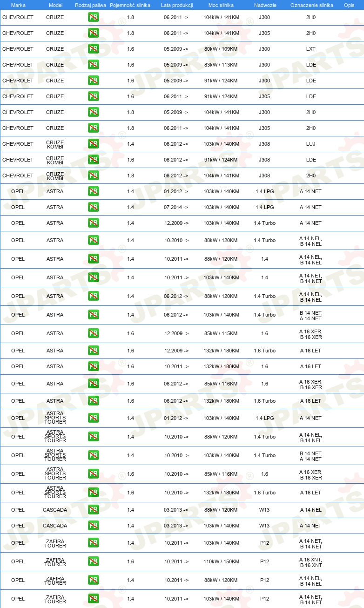The image size is (364, 608).
Task: Click the Oznaczenie silnika column header
Action: [311, 5]
